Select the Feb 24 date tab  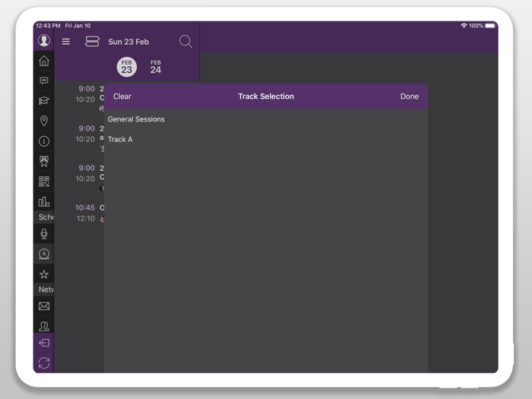click(x=156, y=67)
